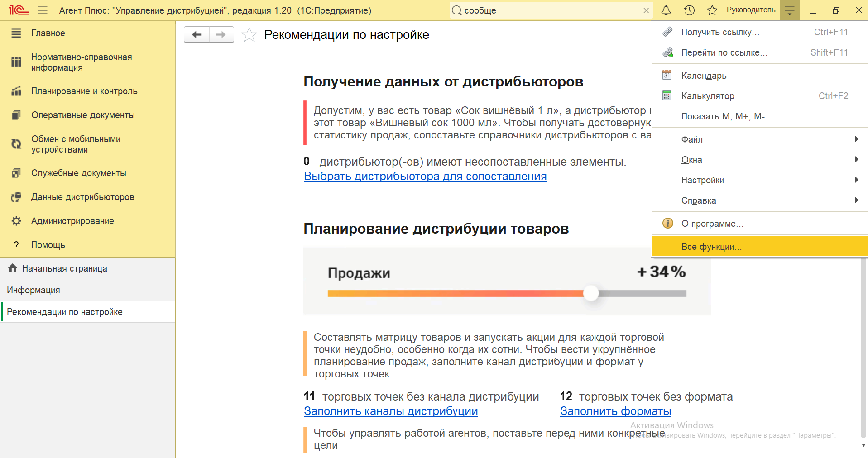Click the search field containing 'сообще'

(x=550, y=10)
